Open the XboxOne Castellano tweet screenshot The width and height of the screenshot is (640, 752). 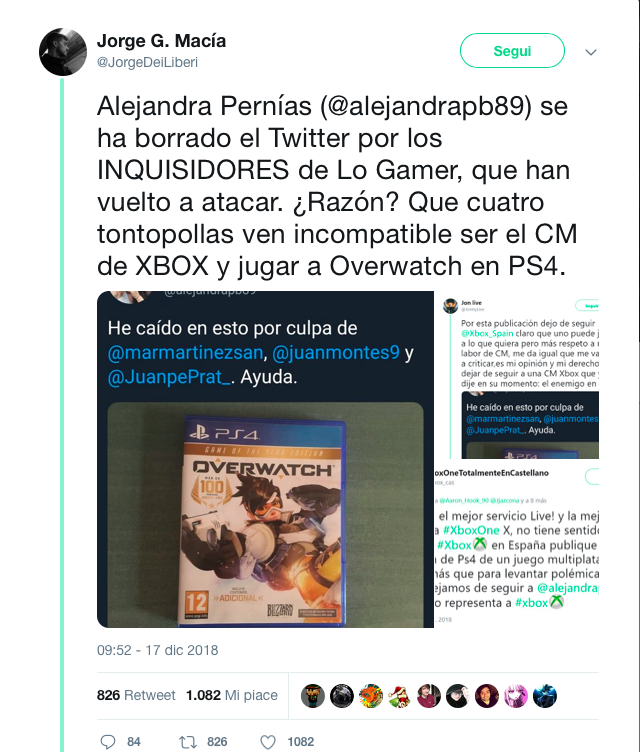click(x=517, y=544)
